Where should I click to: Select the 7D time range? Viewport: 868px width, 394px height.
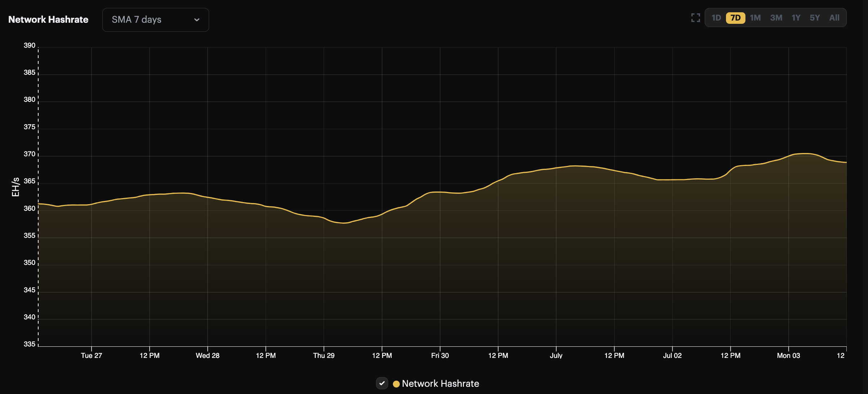(x=736, y=17)
